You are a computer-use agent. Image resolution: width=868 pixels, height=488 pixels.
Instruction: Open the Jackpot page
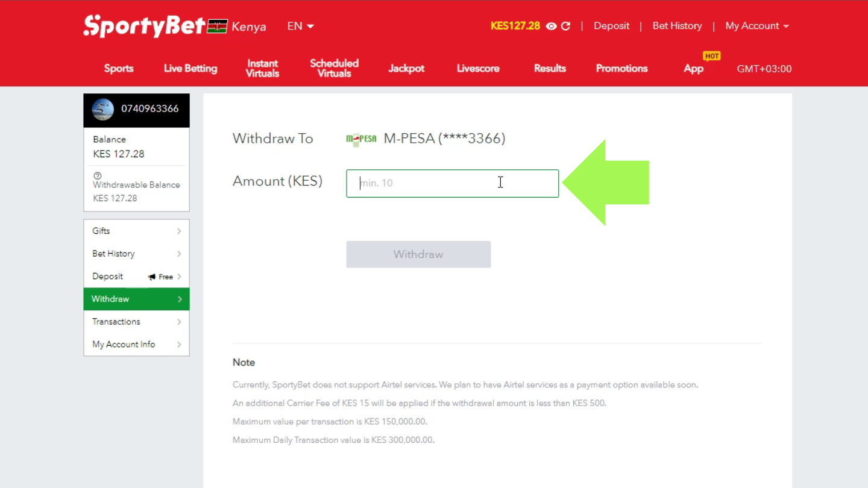pos(406,68)
